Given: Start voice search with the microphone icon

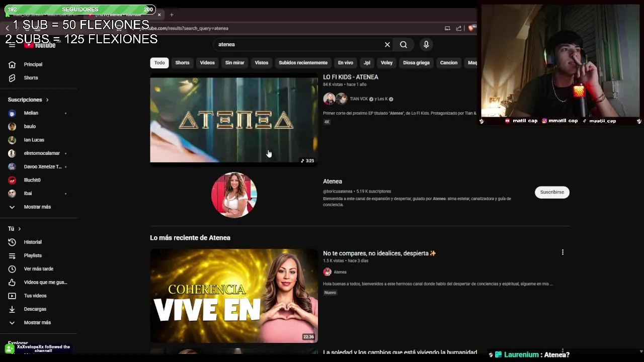Looking at the screenshot, I should (x=426, y=45).
